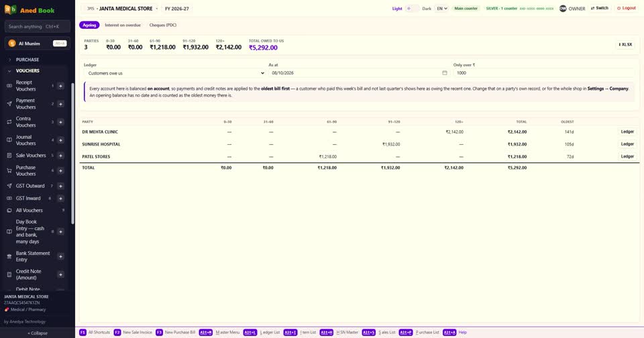
Task: Add a new Journal Voucher with plus
Action: (60, 140)
